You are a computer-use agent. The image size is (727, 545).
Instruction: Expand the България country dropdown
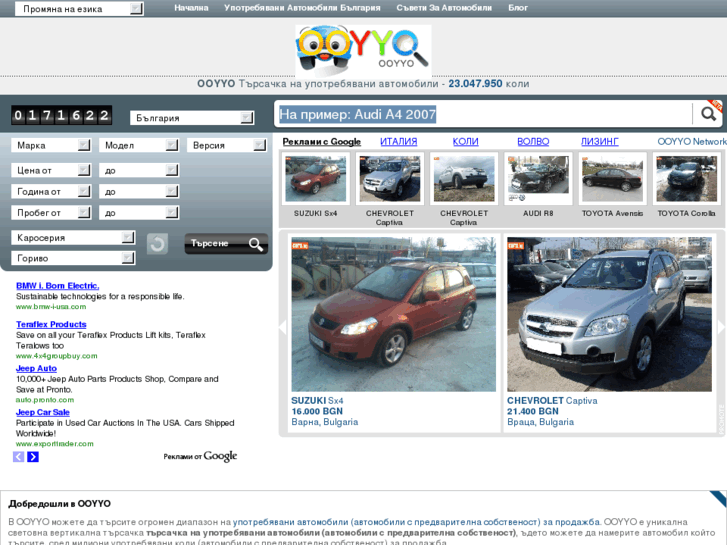pyautogui.click(x=192, y=118)
